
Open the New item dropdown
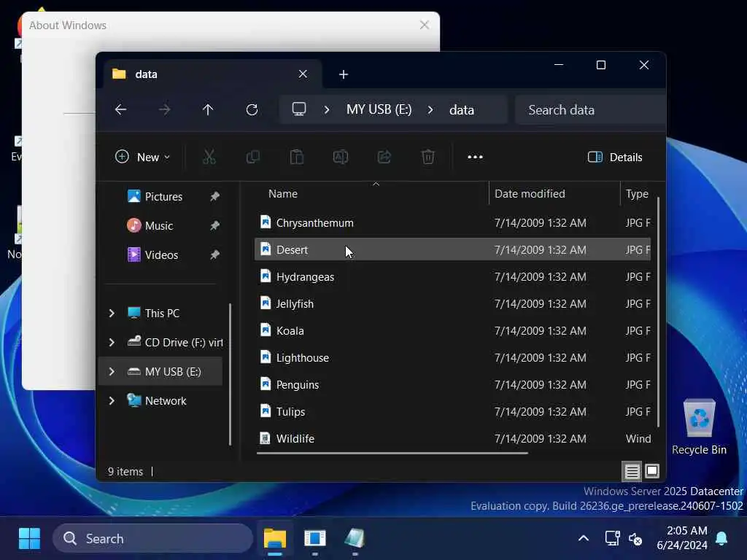pyautogui.click(x=142, y=157)
